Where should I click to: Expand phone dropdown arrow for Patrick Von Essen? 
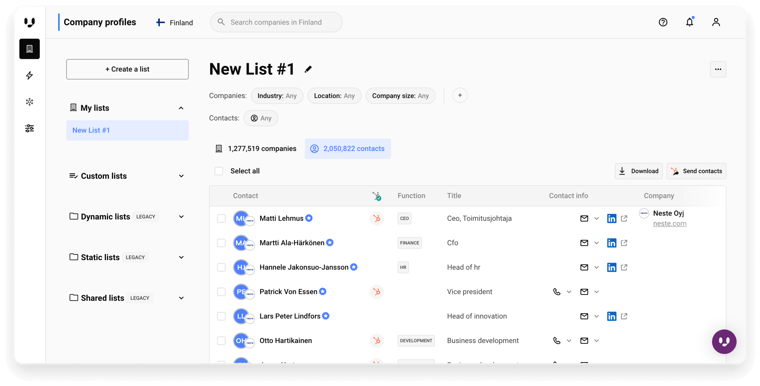(x=569, y=292)
